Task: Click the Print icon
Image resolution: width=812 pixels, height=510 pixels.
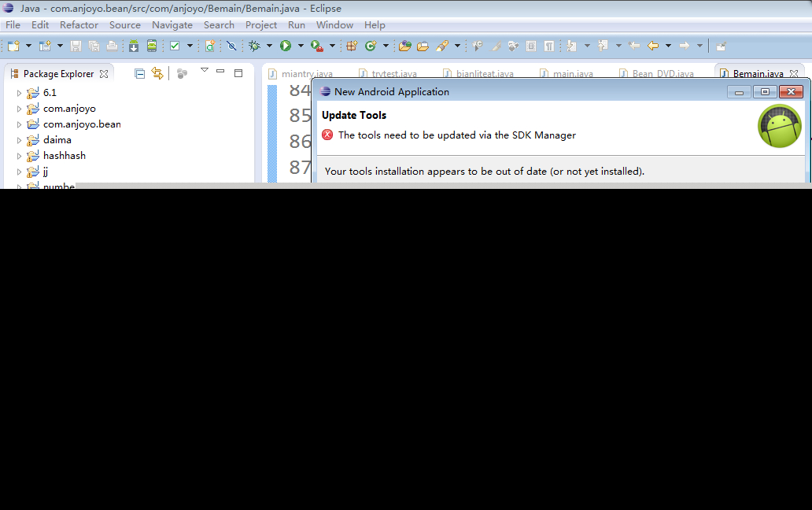Action: pos(112,46)
